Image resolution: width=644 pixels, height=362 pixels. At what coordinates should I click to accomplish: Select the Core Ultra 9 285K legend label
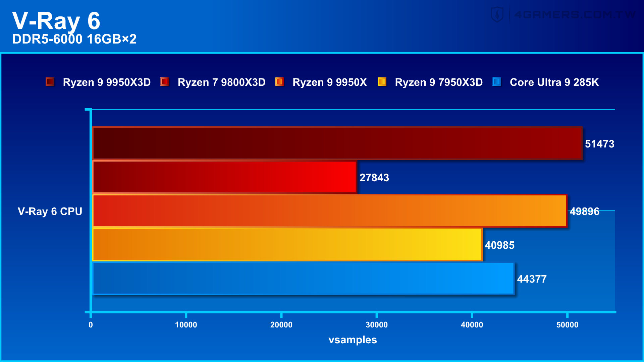click(554, 82)
